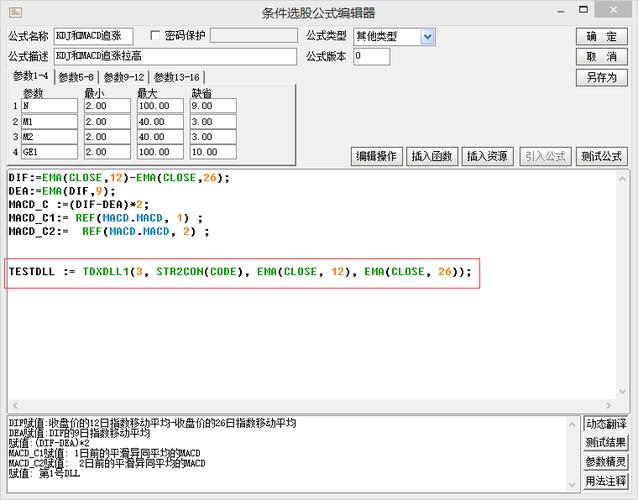Open the 用法注释 view
Viewport: 638px width, 500px height.
click(x=605, y=481)
